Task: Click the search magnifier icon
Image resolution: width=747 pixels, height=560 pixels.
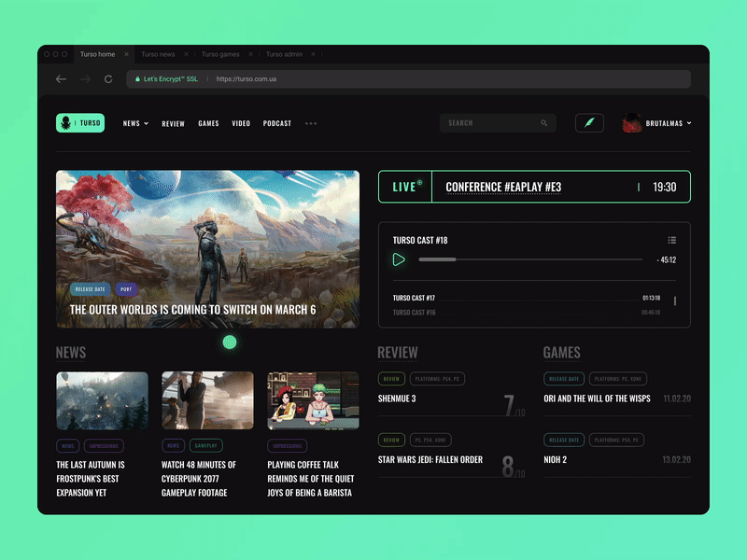Action: tap(545, 122)
